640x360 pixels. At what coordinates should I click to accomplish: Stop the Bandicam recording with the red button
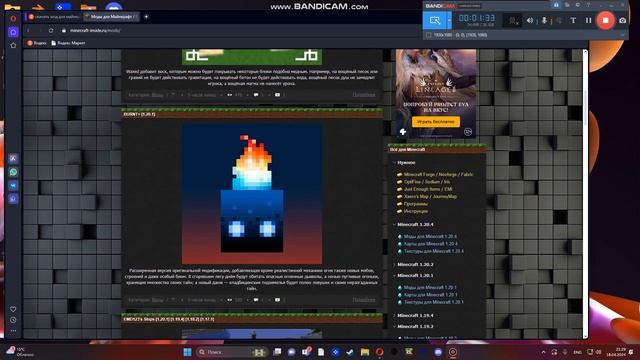point(605,20)
